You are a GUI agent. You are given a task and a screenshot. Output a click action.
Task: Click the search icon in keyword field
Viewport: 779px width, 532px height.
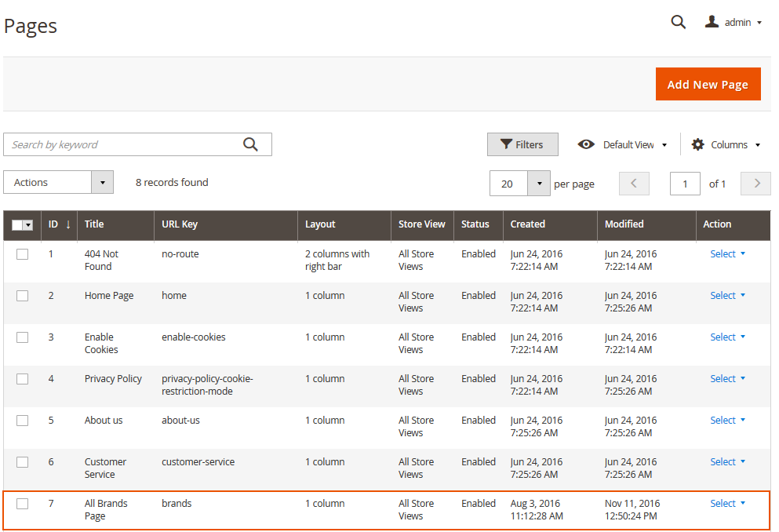coord(250,144)
